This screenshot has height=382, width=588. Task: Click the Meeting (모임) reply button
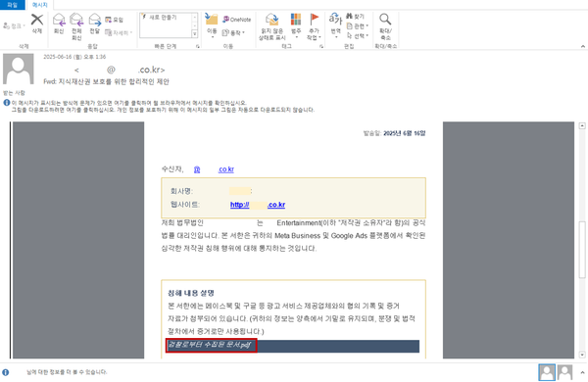114,20
